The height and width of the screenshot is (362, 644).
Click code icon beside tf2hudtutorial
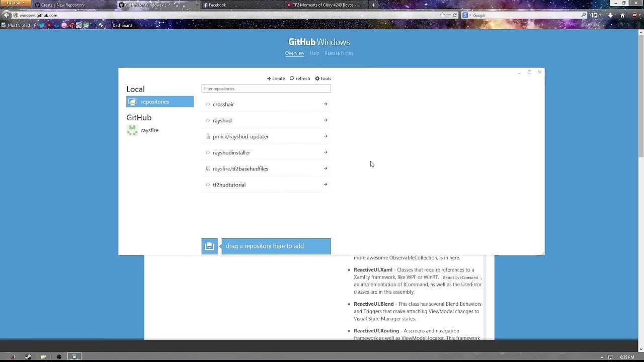coord(208,185)
